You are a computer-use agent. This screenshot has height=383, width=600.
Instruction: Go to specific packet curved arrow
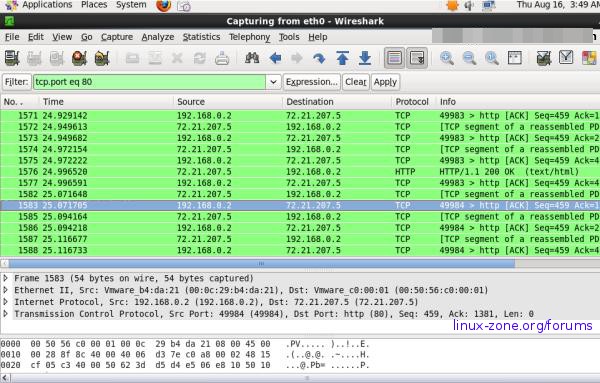pyautogui.click(x=319, y=58)
